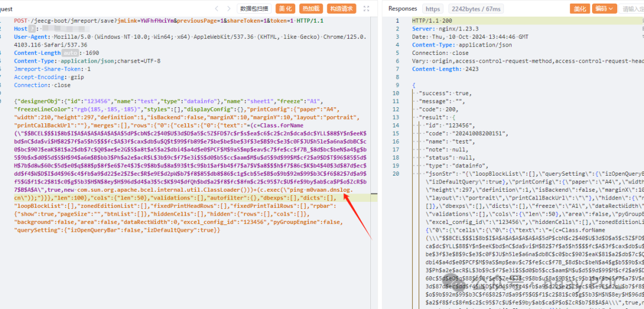Click the "code": "20241008200151" line
This screenshot has width=644, height=309.
468,133
